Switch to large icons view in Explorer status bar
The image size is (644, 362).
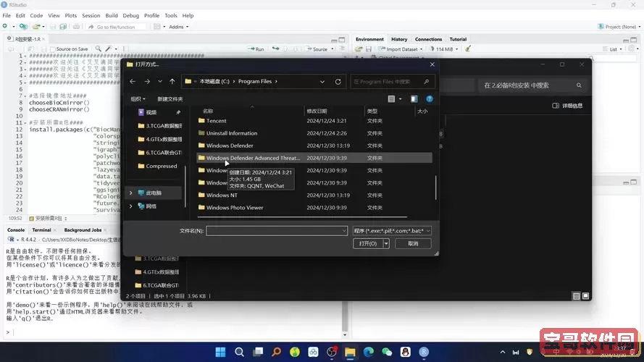(x=585, y=296)
